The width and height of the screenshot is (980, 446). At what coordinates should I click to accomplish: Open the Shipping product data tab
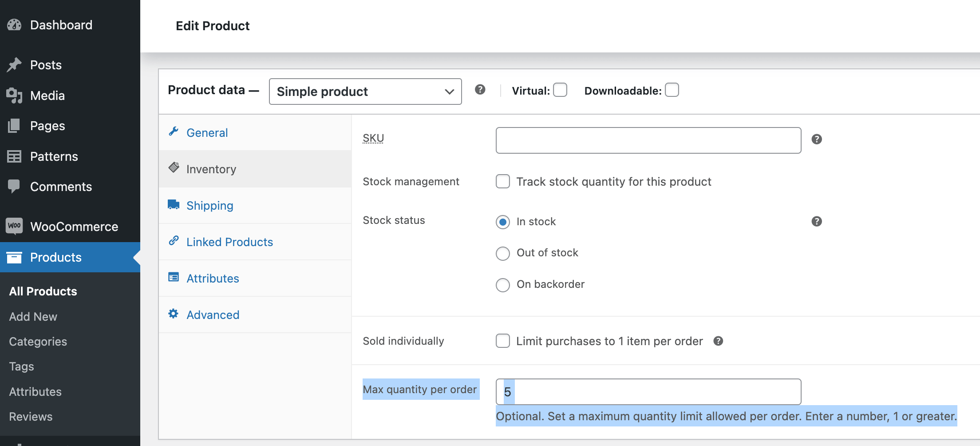tap(255, 205)
